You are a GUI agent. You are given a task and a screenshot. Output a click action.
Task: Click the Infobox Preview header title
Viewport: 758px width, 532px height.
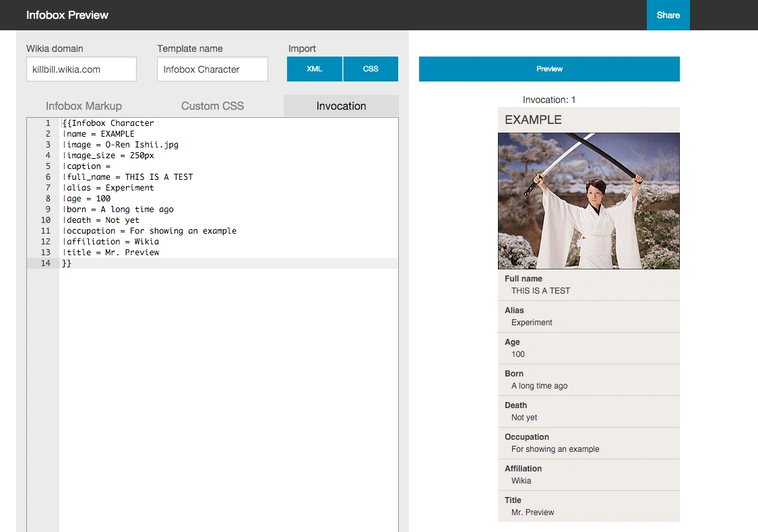click(x=67, y=15)
